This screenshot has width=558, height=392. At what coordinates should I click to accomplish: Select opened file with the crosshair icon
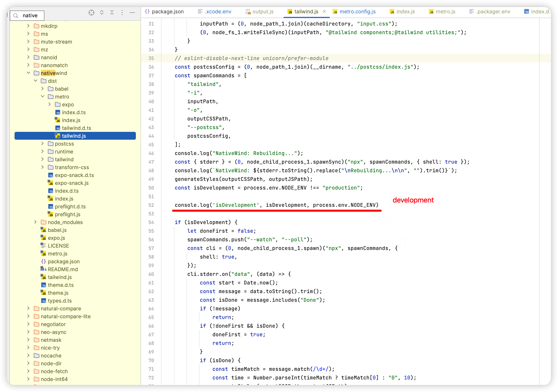coord(92,12)
